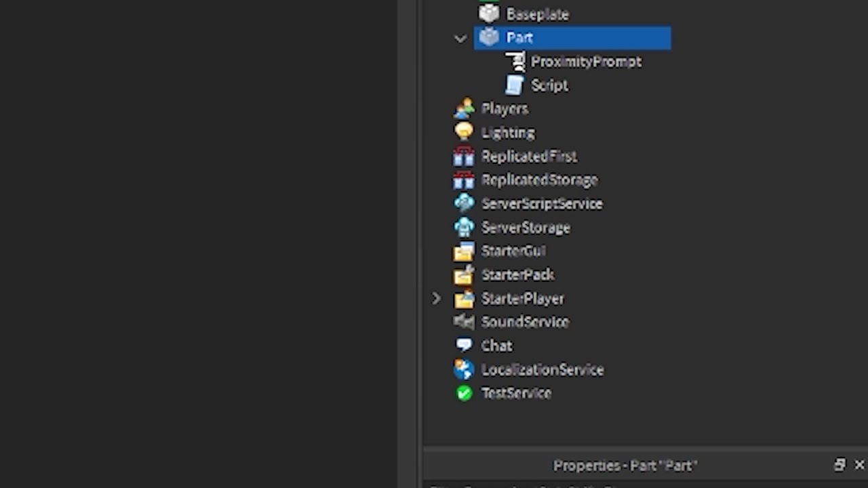Screen dimensions: 868x488
Task: Select ServerStorage in the Explorer
Action: (525, 228)
